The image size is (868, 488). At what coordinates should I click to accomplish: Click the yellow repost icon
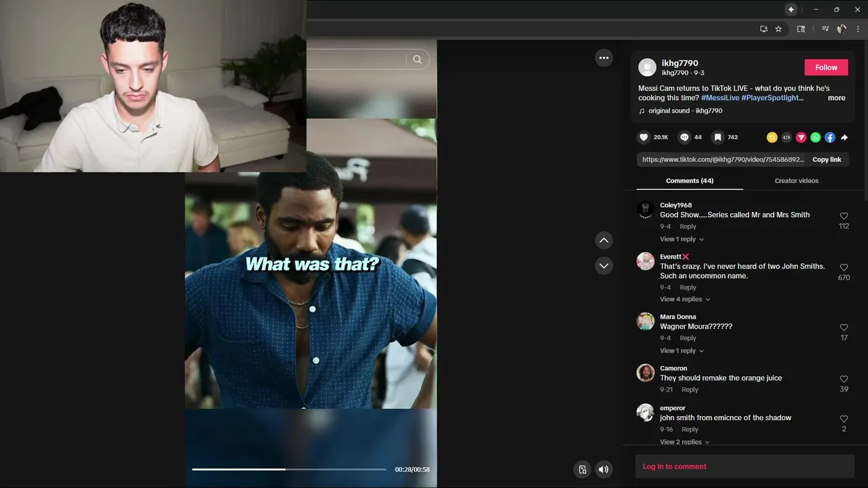(x=772, y=137)
